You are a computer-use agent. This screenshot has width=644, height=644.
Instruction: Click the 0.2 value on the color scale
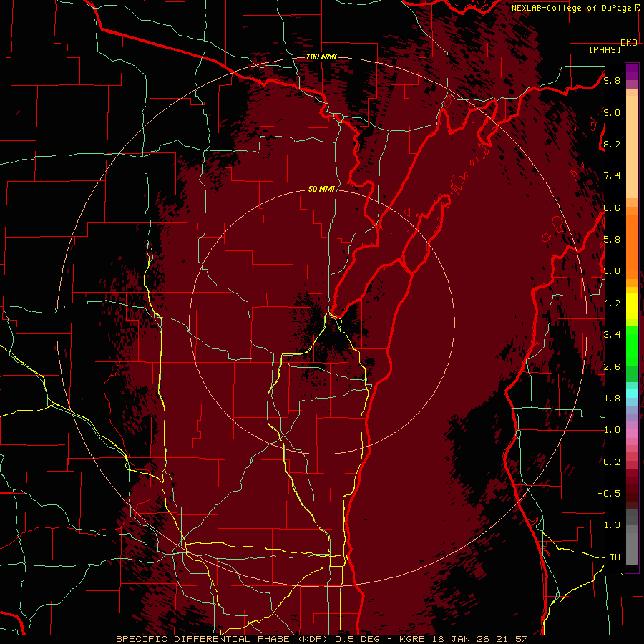tap(612, 462)
